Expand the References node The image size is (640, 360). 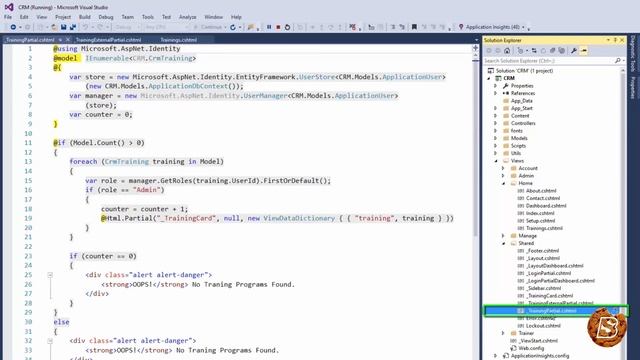pyautogui.click(x=496, y=93)
